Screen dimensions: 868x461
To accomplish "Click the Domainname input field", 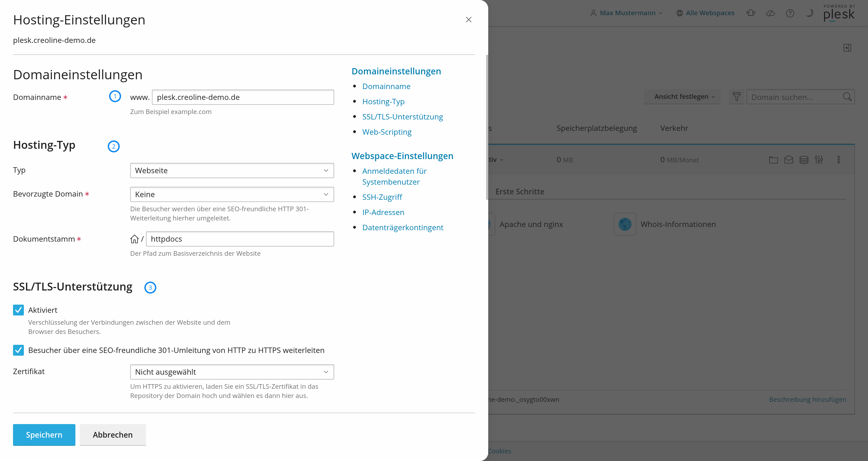I will pos(243,97).
